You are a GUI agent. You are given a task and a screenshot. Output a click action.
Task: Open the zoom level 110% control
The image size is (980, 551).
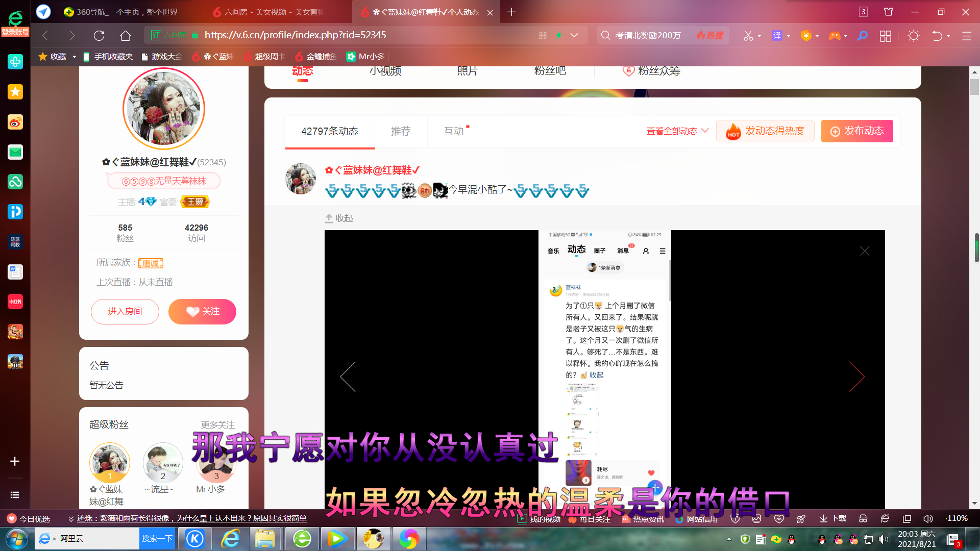[x=957, y=518]
